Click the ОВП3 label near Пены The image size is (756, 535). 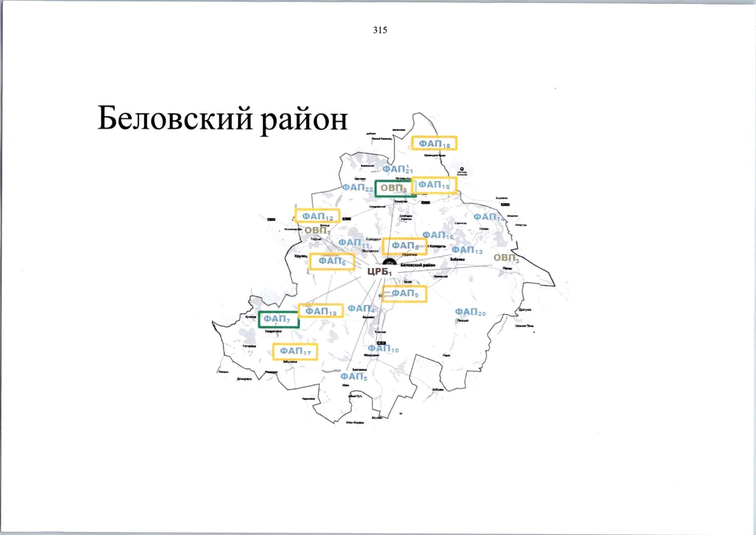[x=506, y=258]
